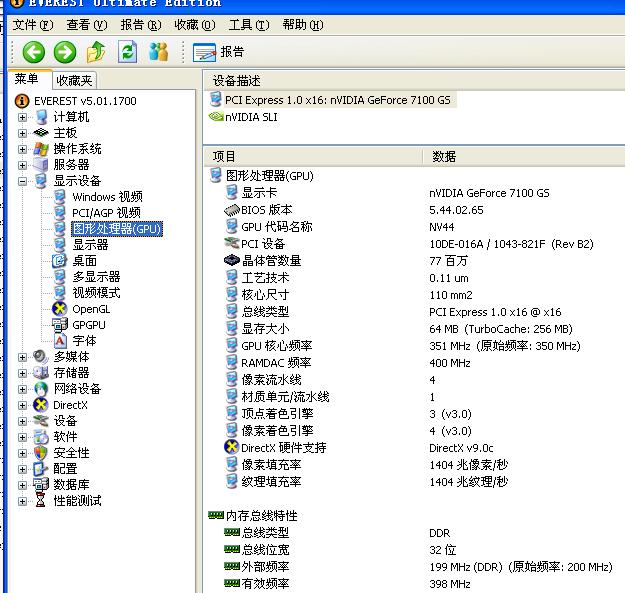Click the 设备描述 header
625x593 pixels.
pos(236,81)
